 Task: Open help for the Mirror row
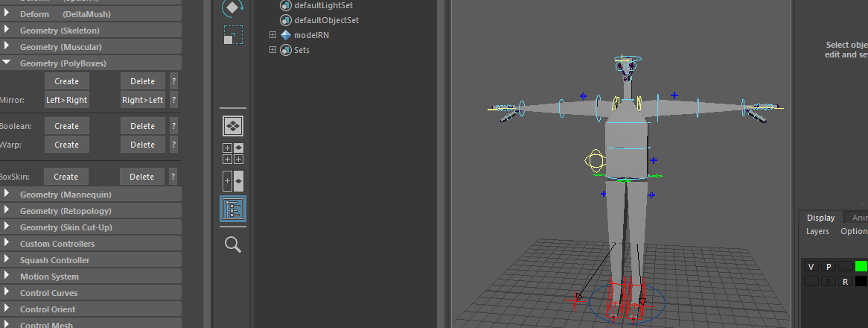[173, 100]
